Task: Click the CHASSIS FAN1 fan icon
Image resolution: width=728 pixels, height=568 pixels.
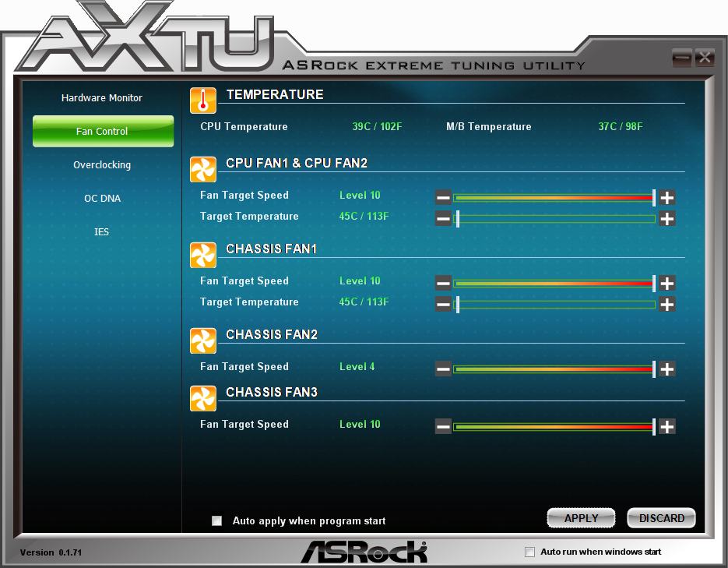Action: (x=203, y=255)
